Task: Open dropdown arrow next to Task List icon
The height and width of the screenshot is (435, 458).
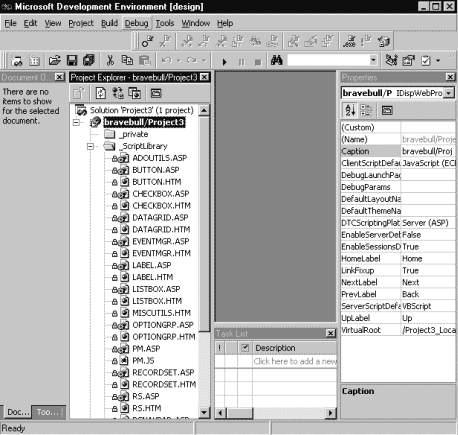Action: 438,61
